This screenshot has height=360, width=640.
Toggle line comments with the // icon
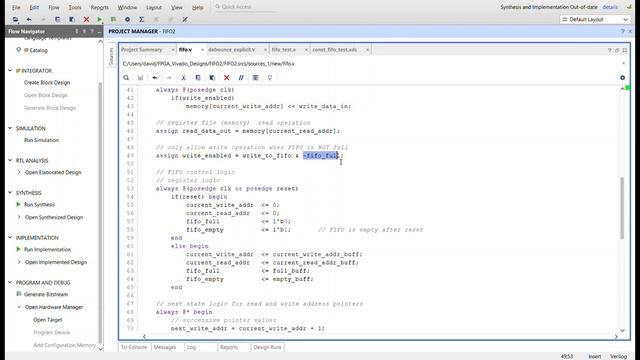pyautogui.click(x=241, y=78)
